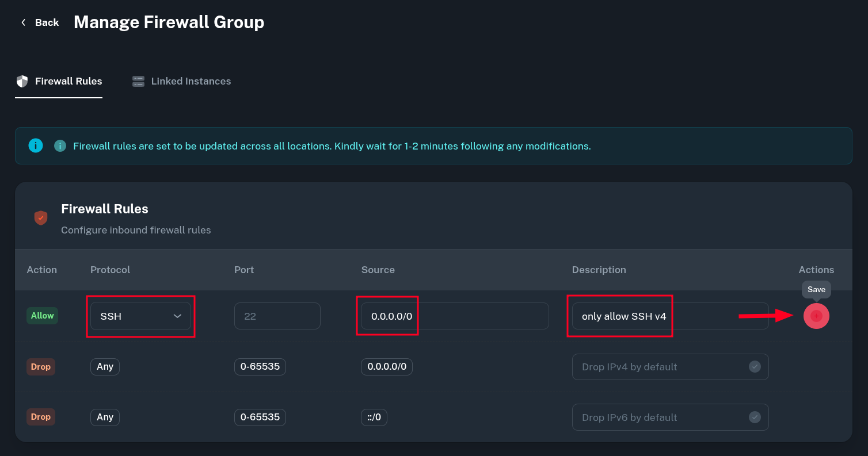Click checkmark icon in Drop IPv4 description
This screenshot has width=868, height=456.
click(x=754, y=367)
